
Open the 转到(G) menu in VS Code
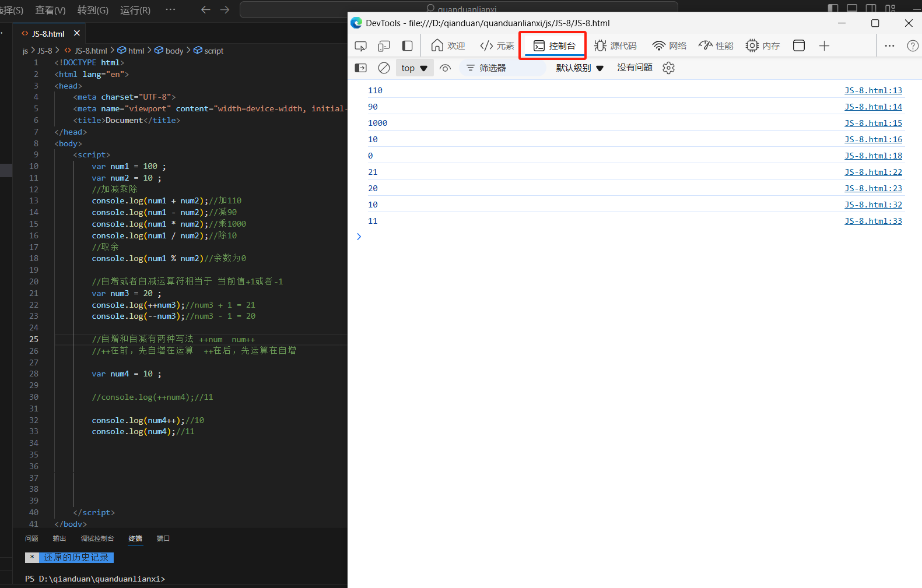tap(93, 10)
